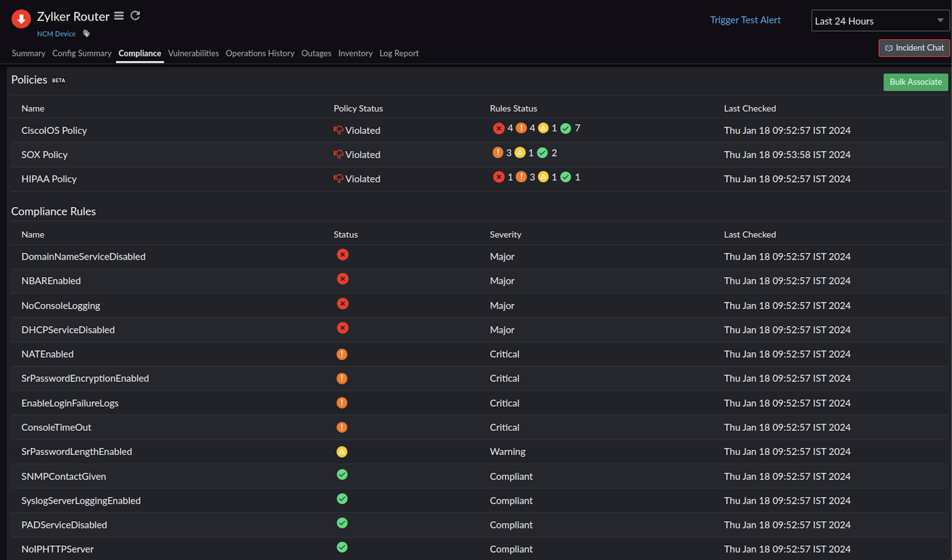Click the red device down status icon
Image resolution: width=952 pixels, height=560 pixels.
[21, 19]
